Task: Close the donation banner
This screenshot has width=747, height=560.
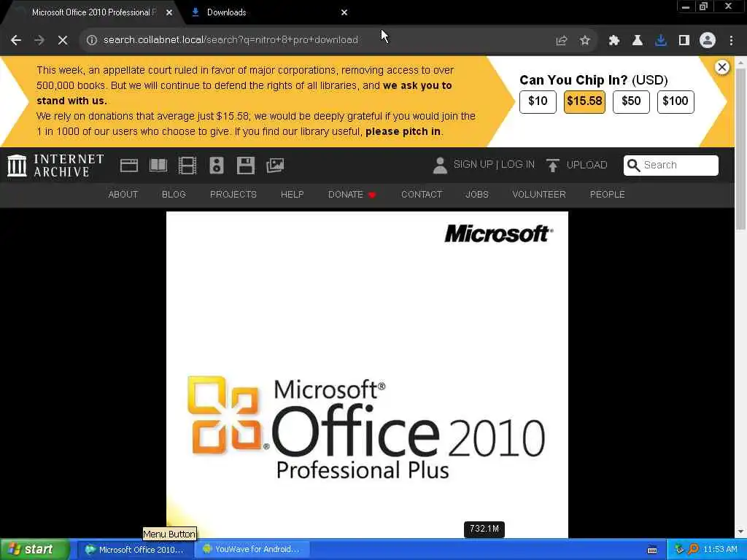Action: click(722, 67)
